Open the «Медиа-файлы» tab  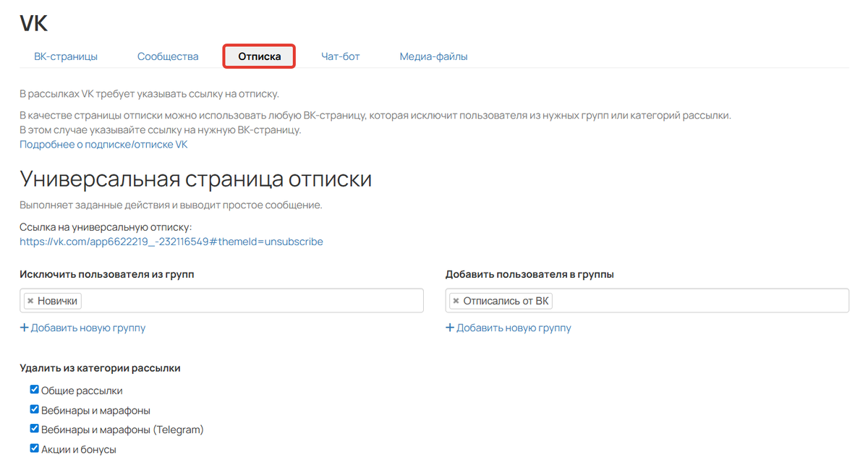(433, 55)
